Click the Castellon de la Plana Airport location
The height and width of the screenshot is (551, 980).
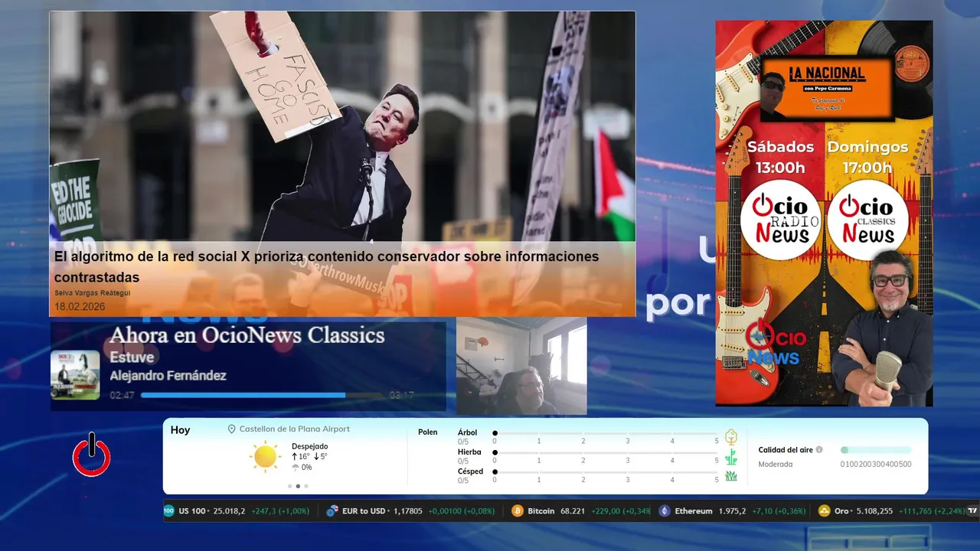[294, 429]
